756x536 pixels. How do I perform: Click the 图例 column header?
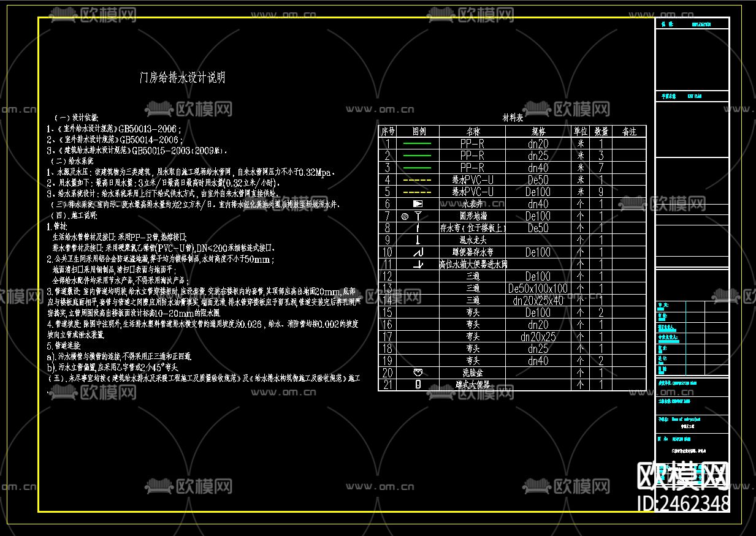pyautogui.click(x=418, y=132)
